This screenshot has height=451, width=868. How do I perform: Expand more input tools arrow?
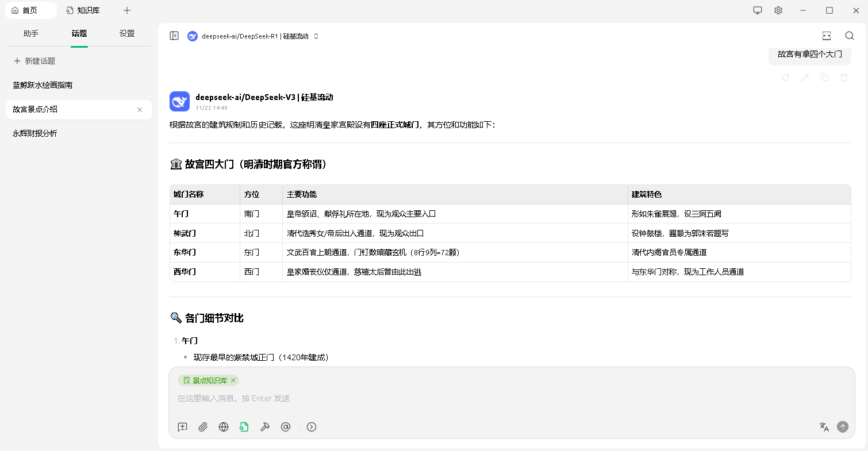click(x=312, y=427)
